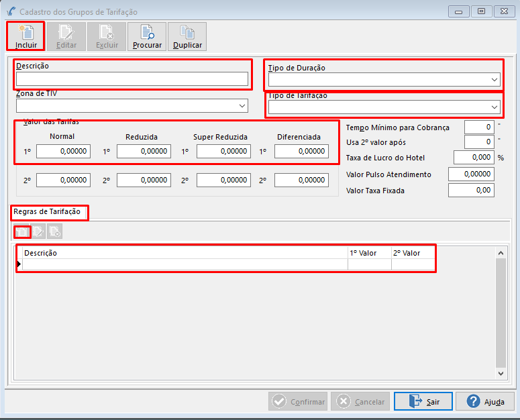Click the Cancelar button
The width and height of the screenshot is (520, 420).
click(360, 401)
